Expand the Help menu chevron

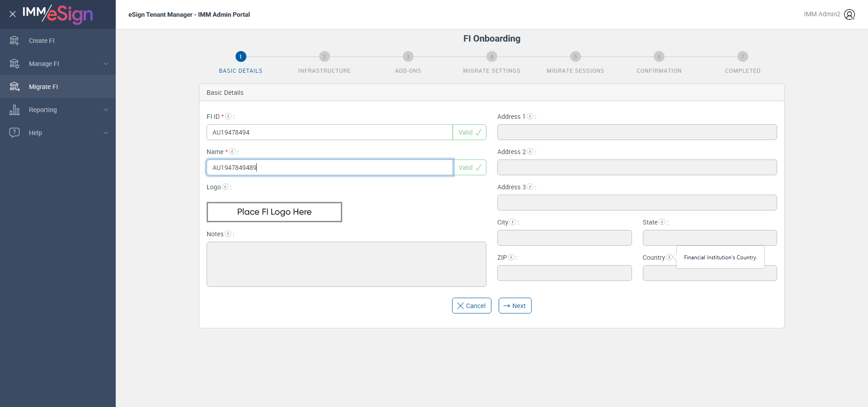pyautogui.click(x=106, y=133)
